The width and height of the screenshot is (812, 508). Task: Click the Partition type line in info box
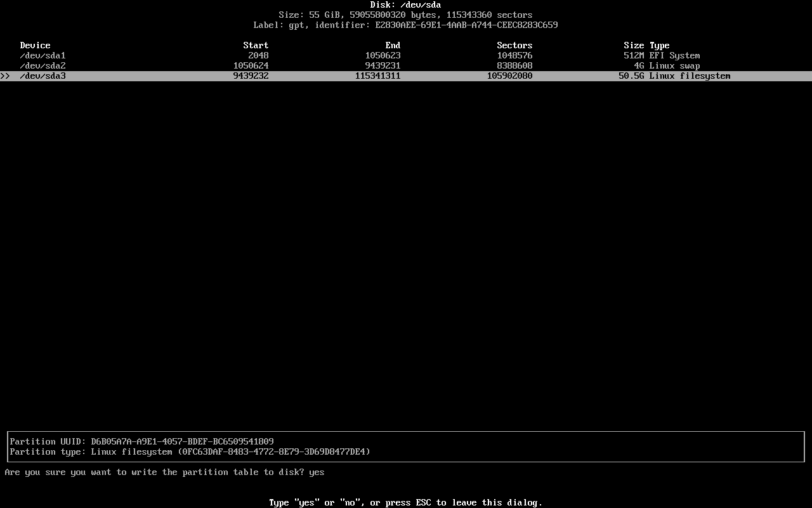point(190,451)
